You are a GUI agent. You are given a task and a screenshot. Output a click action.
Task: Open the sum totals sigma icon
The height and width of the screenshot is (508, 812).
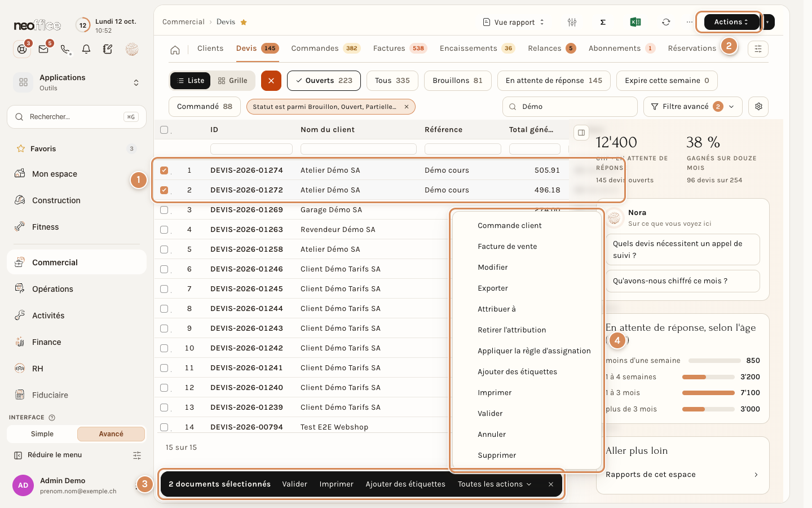[603, 22]
